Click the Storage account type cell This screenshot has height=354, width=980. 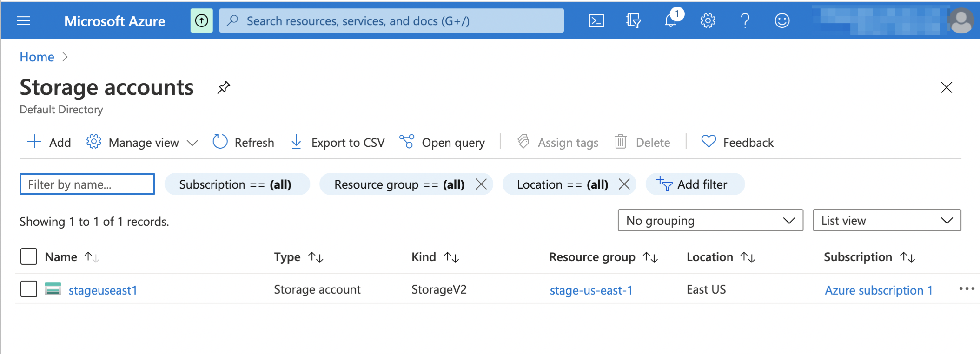click(x=317, y=289)
